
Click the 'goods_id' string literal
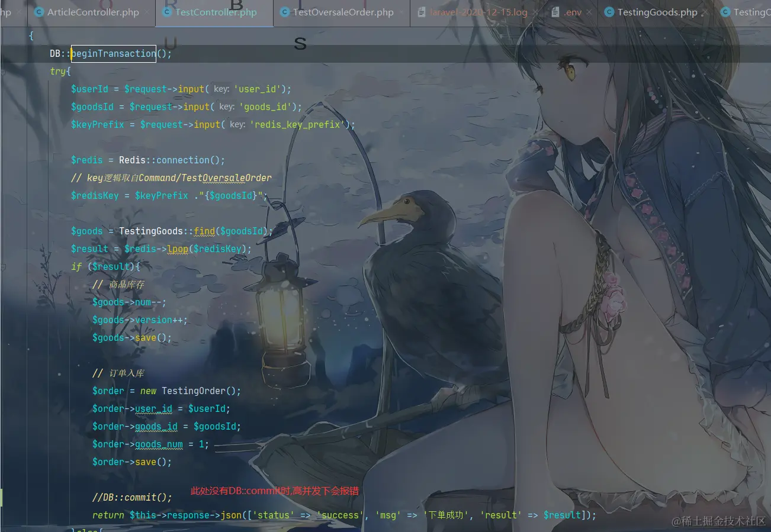point(266,107)
